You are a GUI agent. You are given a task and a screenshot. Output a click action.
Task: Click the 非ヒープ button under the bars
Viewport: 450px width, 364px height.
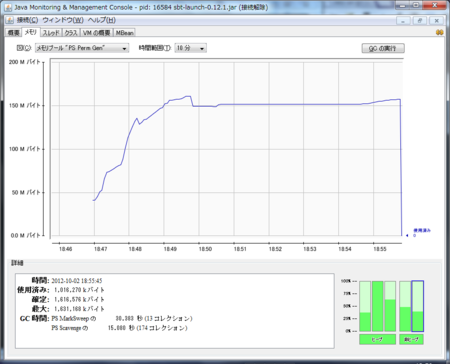click(411, 339)
